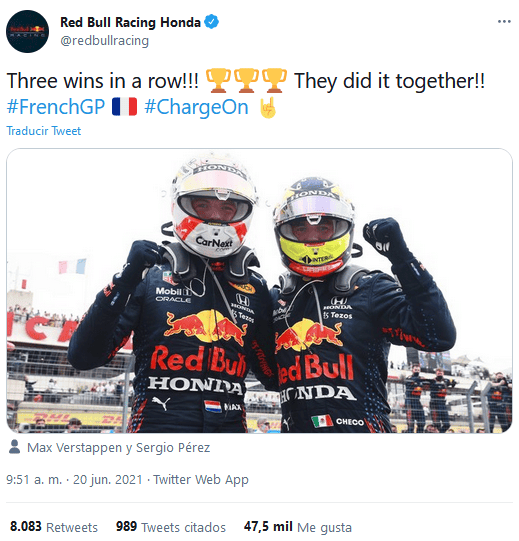Open Red Bull Racing Honda profile name

pyautogui.click(x=130, y=22)
